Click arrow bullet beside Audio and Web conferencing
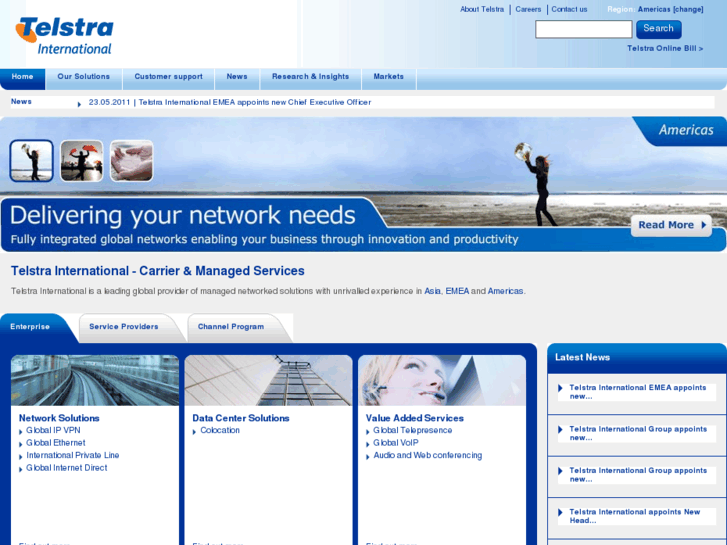Viewport: 727px width, 545px height. pyautogui.click(x=368, y=457)
